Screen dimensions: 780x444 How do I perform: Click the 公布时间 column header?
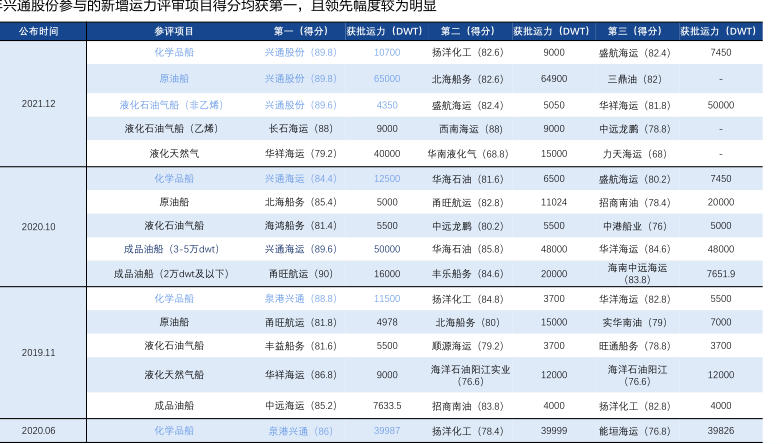(38, 31)
